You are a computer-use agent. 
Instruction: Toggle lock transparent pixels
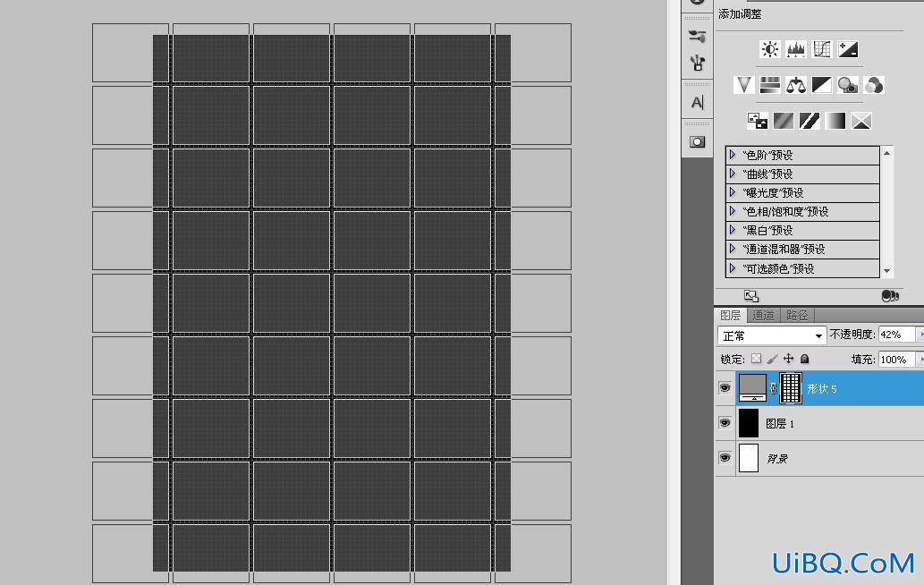[756, 358]
